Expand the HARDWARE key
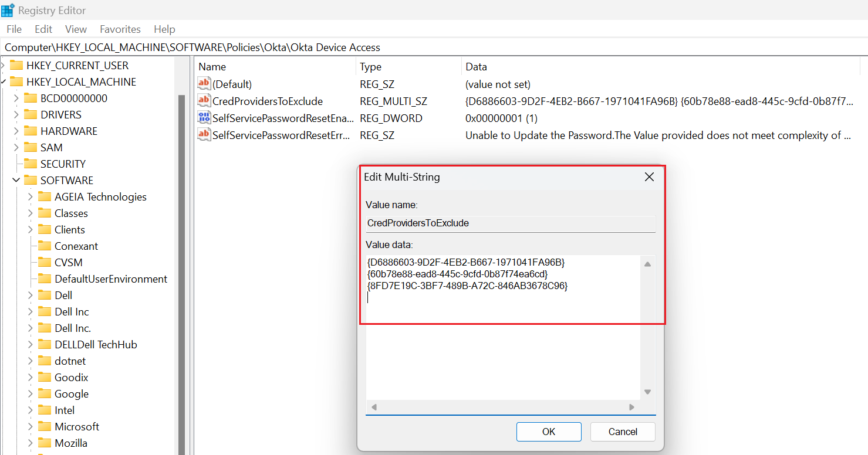868x455 pixels. pyautogui.click(x=16, y=131)
